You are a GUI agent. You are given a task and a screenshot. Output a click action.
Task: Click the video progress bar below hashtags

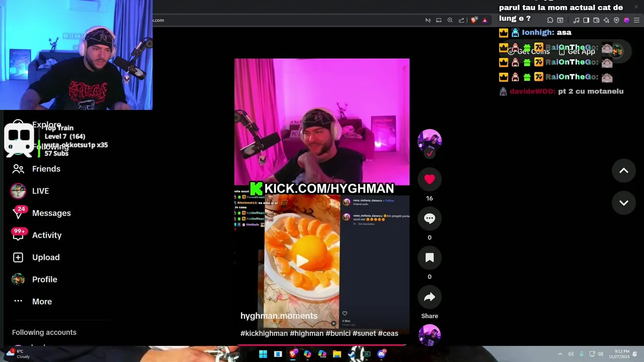(x=321, y=345)
